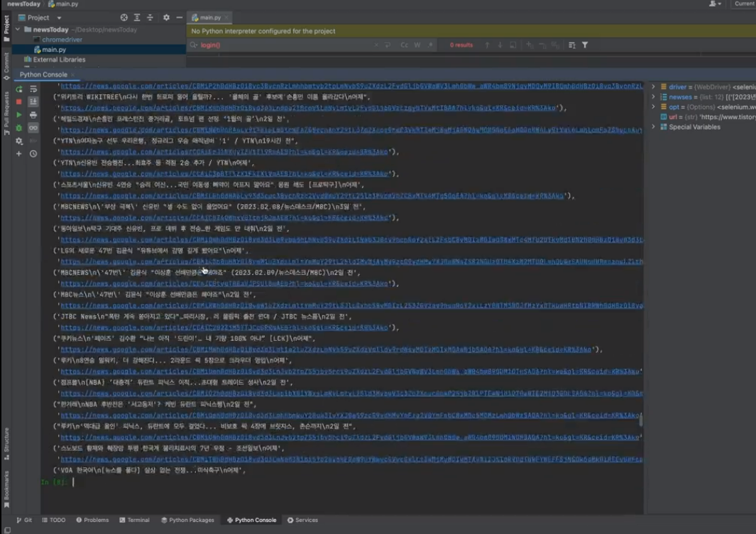Open Services tool window

click(x=303, y=520)
